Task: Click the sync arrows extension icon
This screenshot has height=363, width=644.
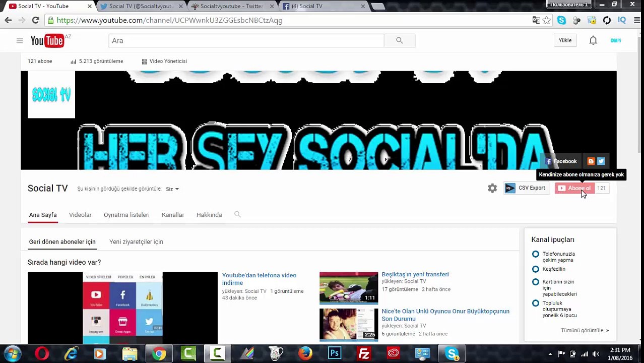Action: pyautogui.click(x=607, y=20)
